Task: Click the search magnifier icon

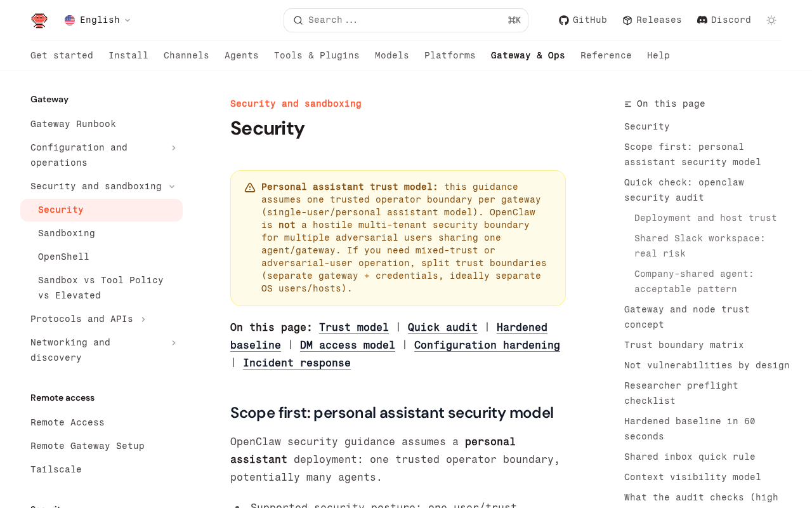Action: (x=298, y=20)
